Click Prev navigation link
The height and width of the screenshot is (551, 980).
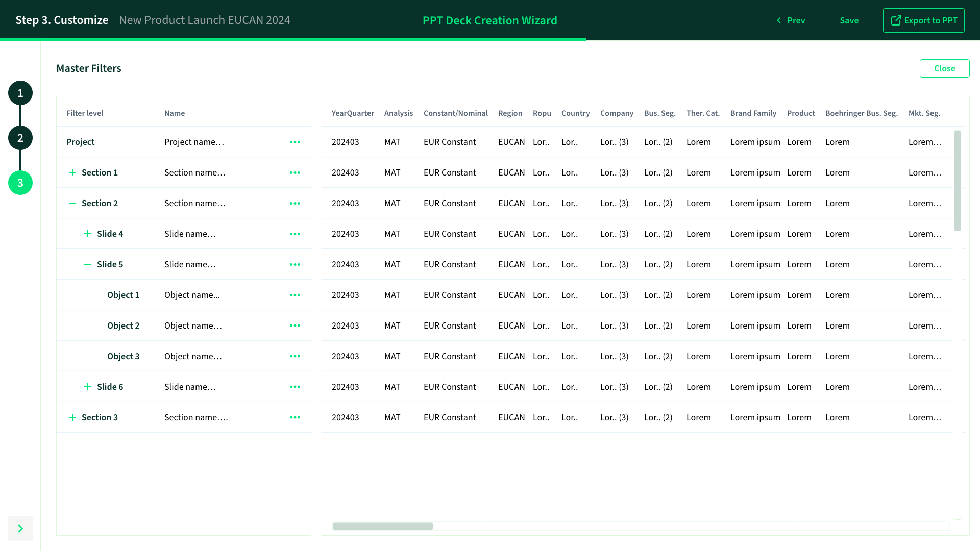click(791, 20)
